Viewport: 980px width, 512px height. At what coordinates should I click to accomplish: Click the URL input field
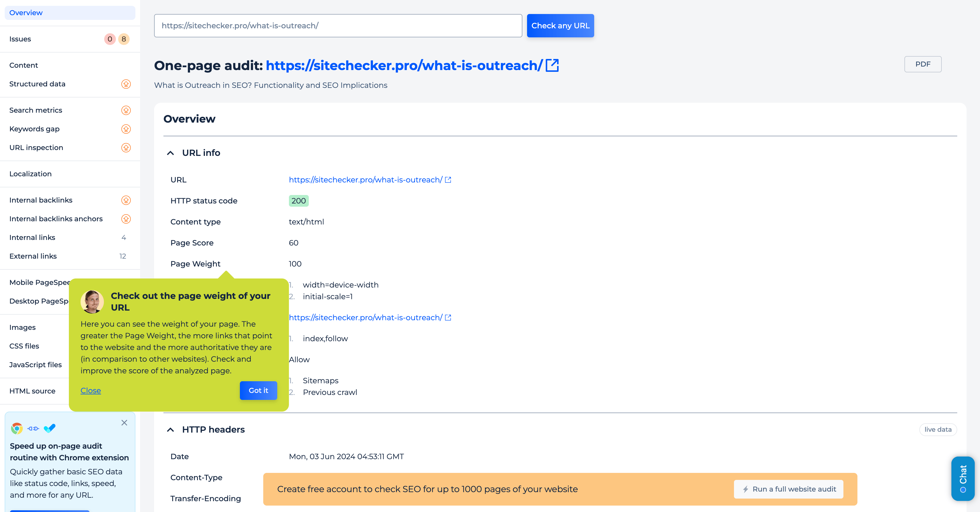(x=338, y=25)
